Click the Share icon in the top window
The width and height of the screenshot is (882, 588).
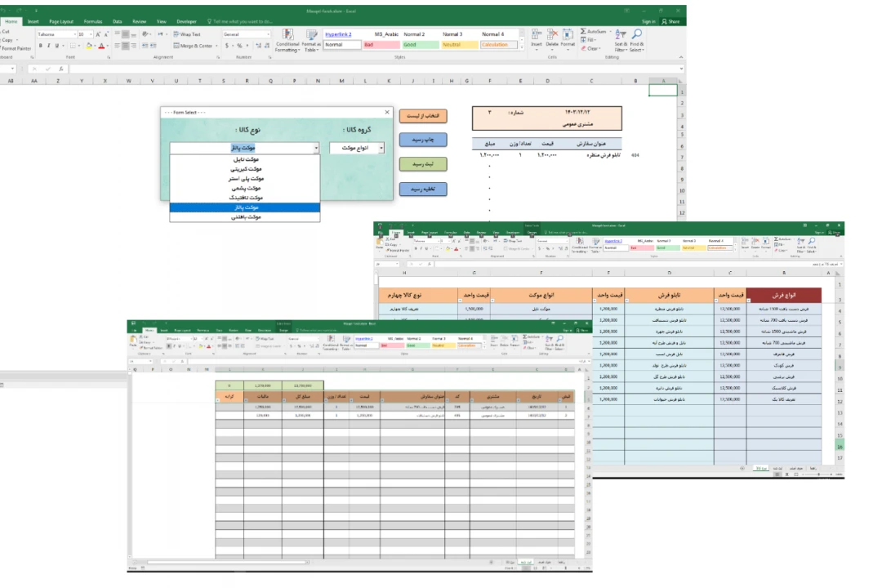point(670,21)
